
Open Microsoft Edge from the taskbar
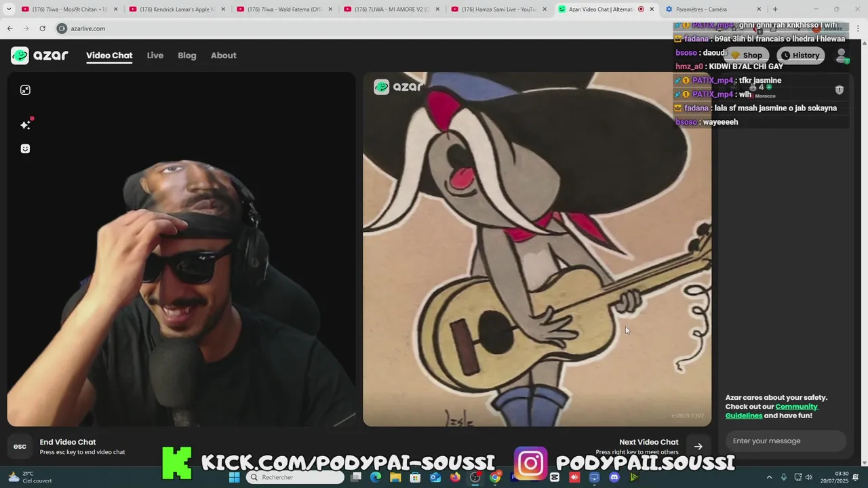(x=376, y=477)
